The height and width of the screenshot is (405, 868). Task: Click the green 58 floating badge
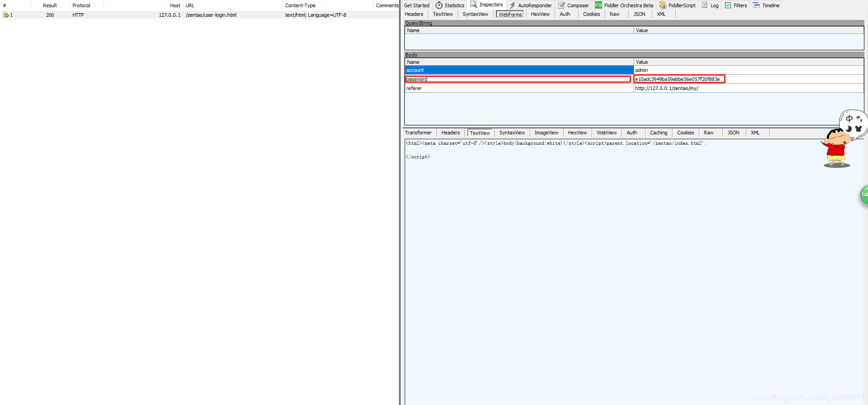pos(863,195)
